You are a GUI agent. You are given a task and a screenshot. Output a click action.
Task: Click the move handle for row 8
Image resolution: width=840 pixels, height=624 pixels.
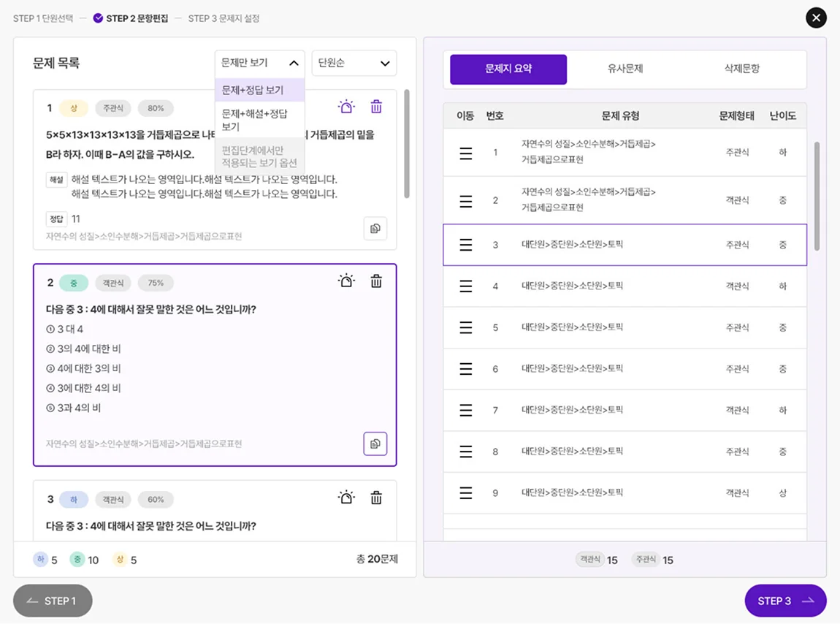click(466, 451)
